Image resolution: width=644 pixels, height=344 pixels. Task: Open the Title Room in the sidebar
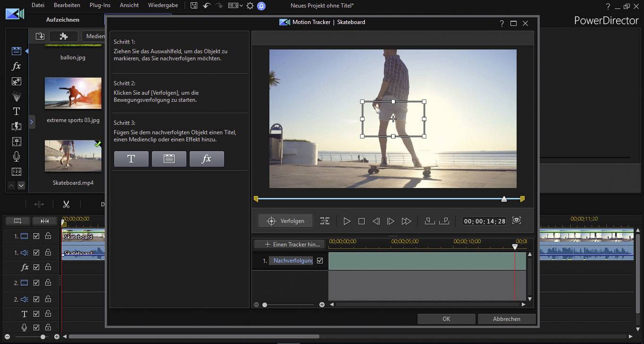point(17,111)
